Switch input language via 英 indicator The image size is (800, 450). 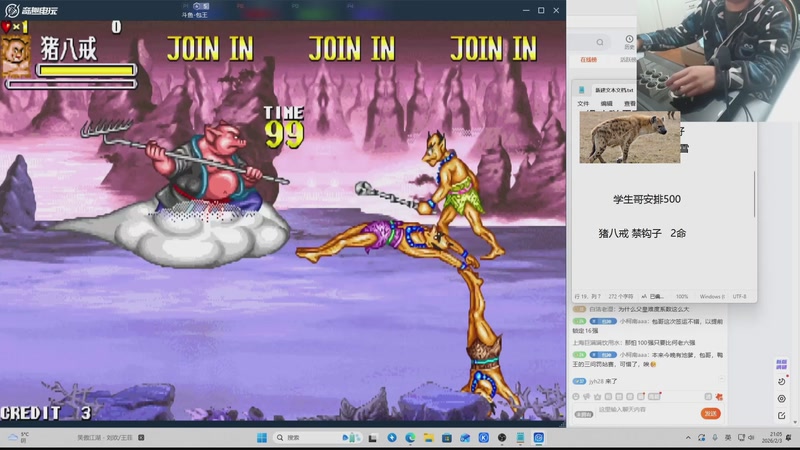pyautogui.click(x=728, y=438)
